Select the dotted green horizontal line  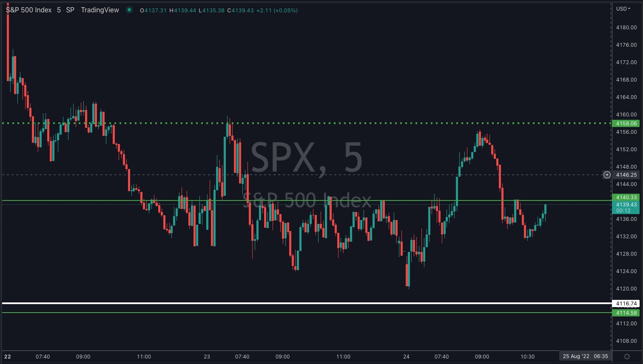coord(306,123)
